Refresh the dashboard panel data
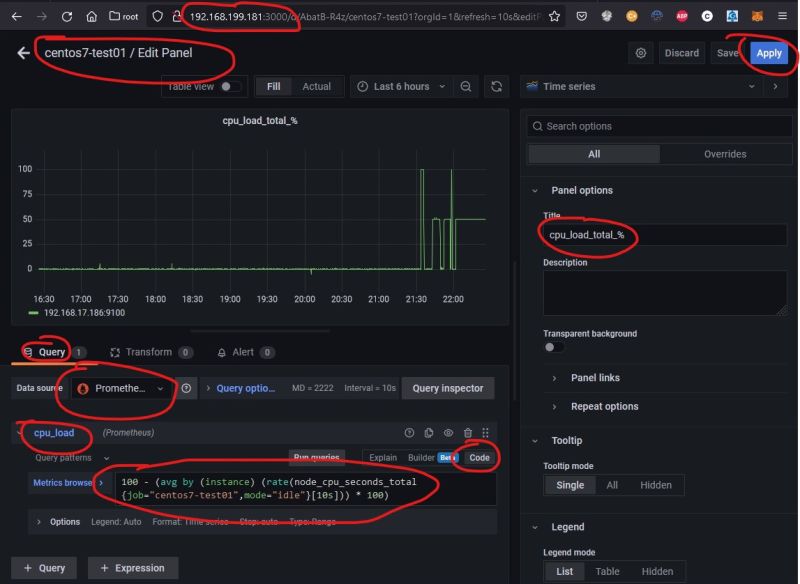800x584 pixels. point(496,87)
